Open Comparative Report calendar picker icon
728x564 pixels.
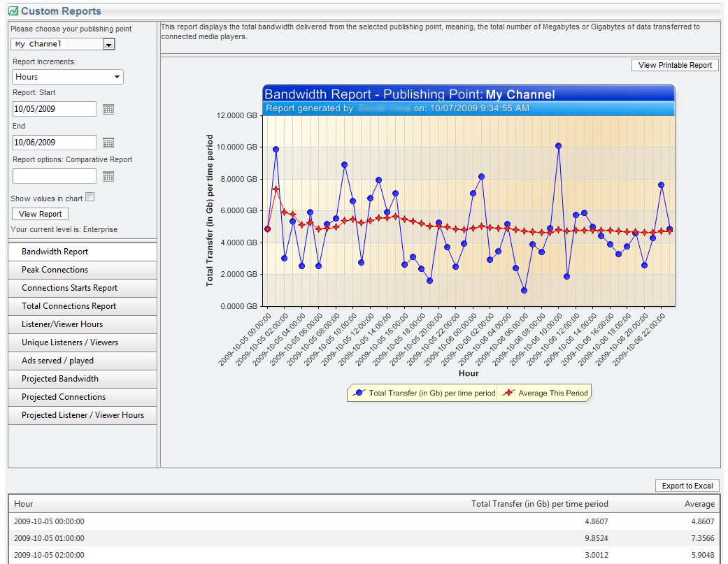[x=108, y=176]
